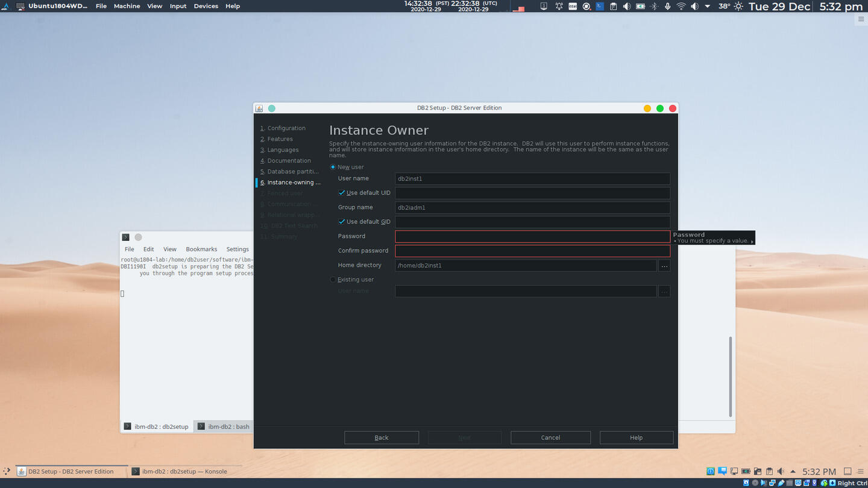
Task: Click VirtualBox hard disk activity status icon
Action: click(746, 483)
